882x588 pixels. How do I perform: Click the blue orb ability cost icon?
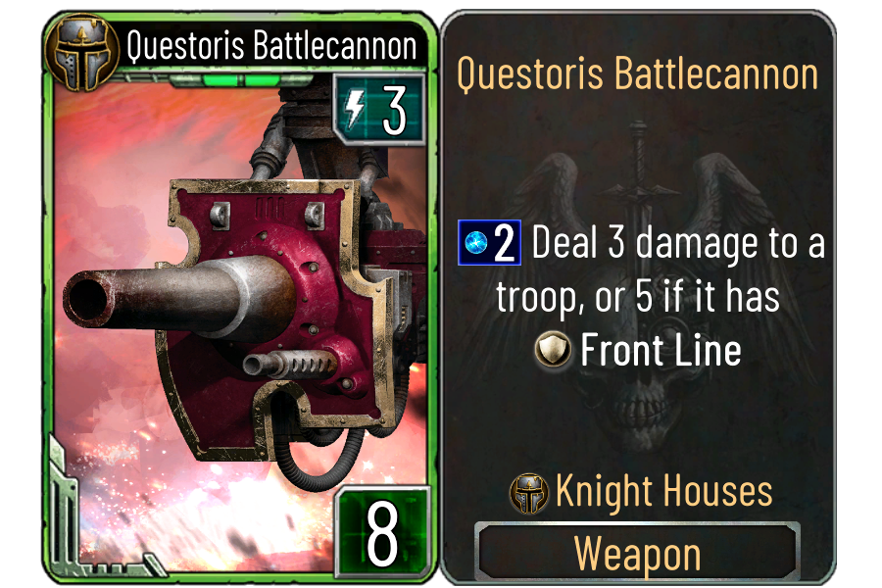[x=476, y=242]
